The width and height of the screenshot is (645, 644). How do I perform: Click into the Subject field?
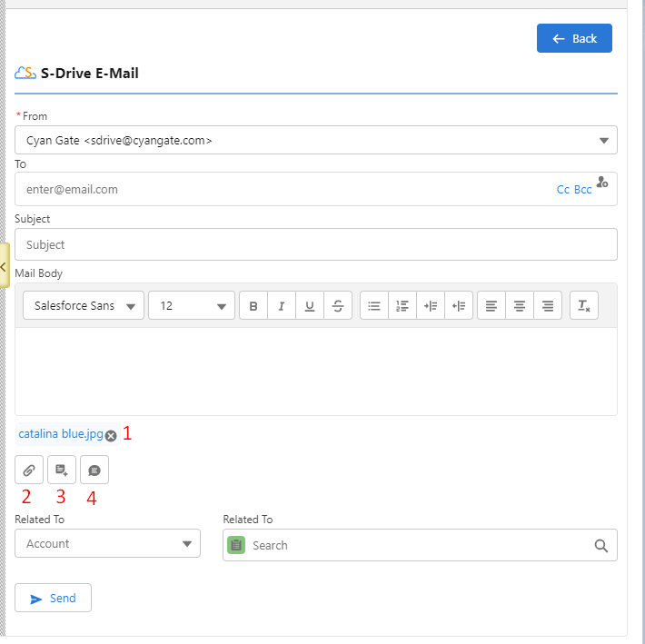pyautogui.click(x=315, y=244)
